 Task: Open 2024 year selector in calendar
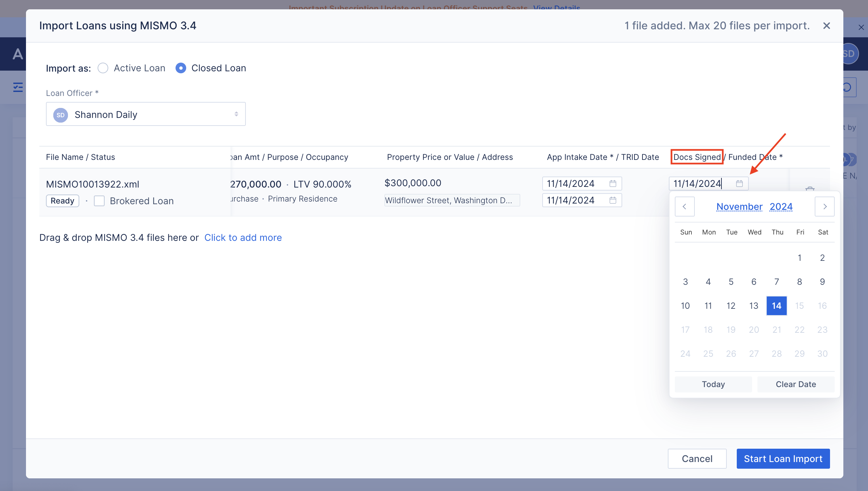click(781, 207)
